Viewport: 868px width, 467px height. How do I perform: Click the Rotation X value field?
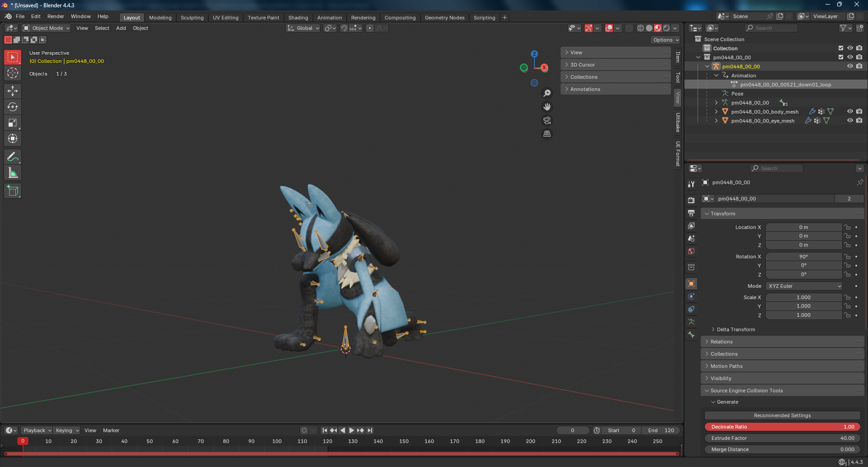(804, 257)
